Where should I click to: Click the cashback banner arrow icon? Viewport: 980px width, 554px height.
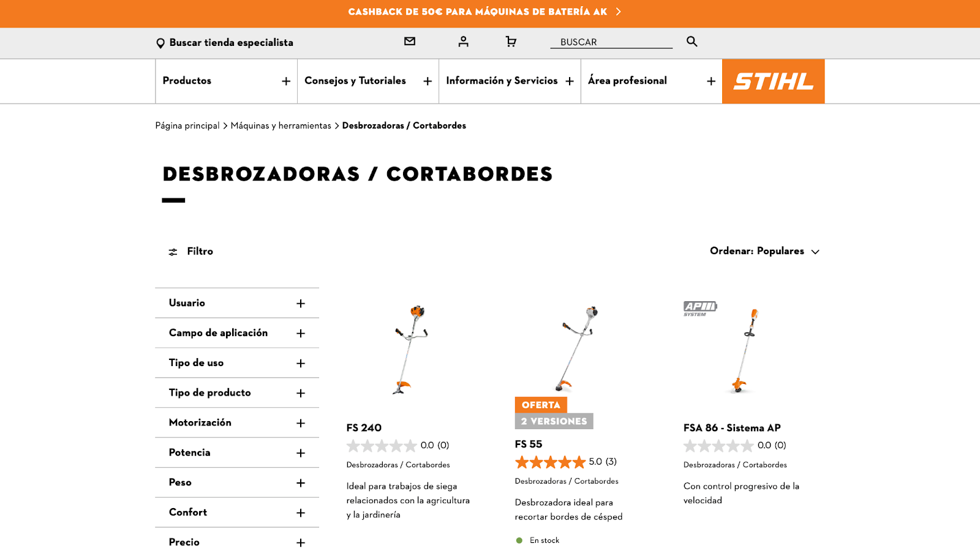(618, 12)
